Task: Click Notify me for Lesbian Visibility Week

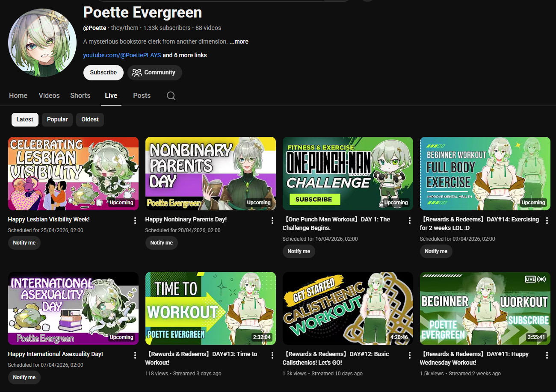Action: pos(24,243)
